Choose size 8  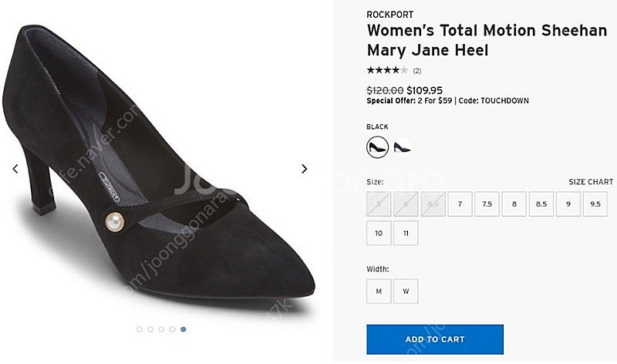[514, 204]
